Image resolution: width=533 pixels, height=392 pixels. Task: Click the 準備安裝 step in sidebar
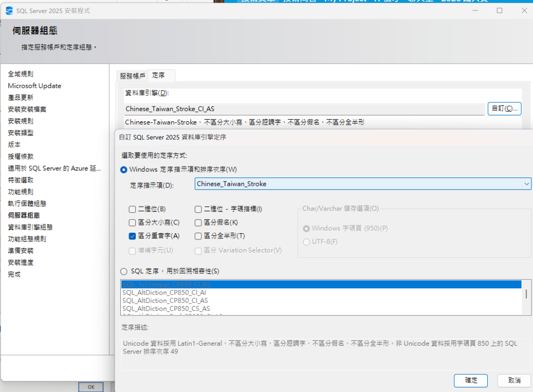point(21,251)
